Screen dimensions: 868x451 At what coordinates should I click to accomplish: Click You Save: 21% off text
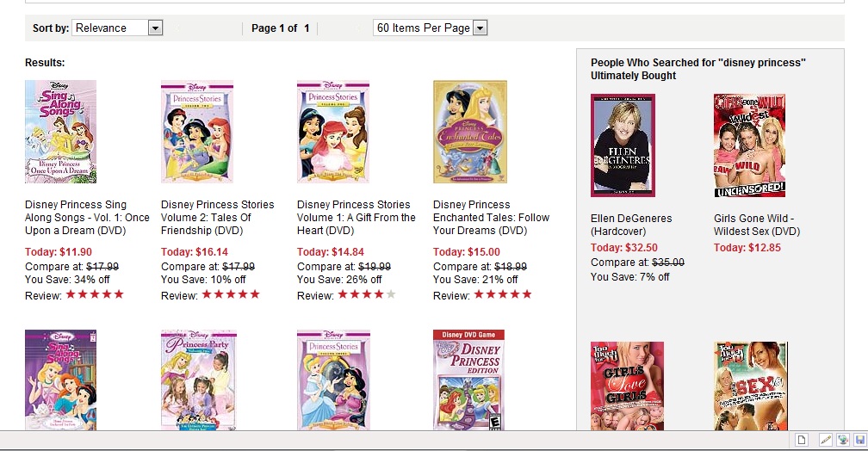coord(475,280)
